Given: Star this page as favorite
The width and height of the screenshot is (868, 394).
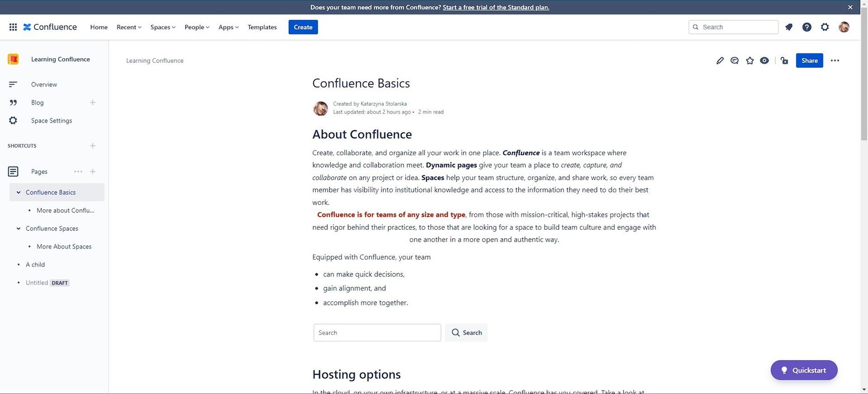Looking at the screenshot, I should click(x=750, y=60).
